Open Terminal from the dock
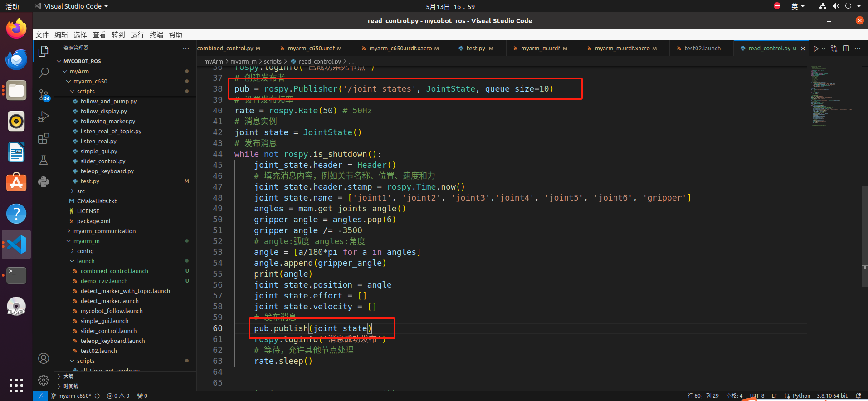 coord(16,275)
